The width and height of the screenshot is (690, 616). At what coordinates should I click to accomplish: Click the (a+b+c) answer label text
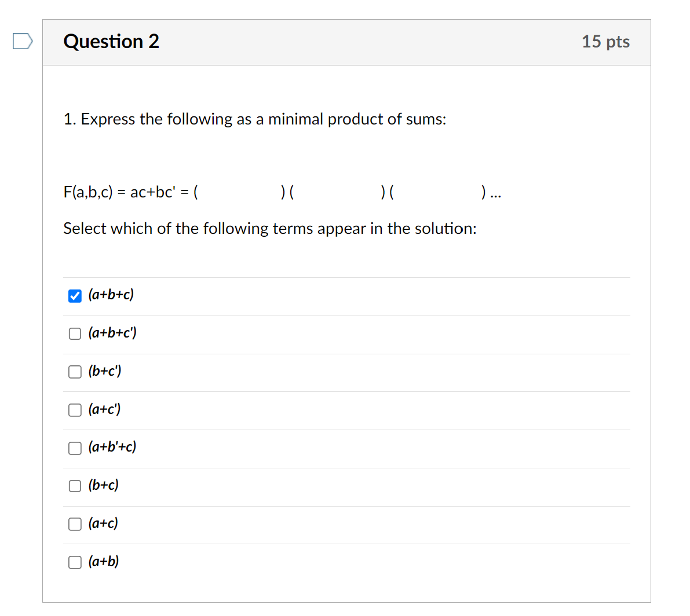pos(110,295)
